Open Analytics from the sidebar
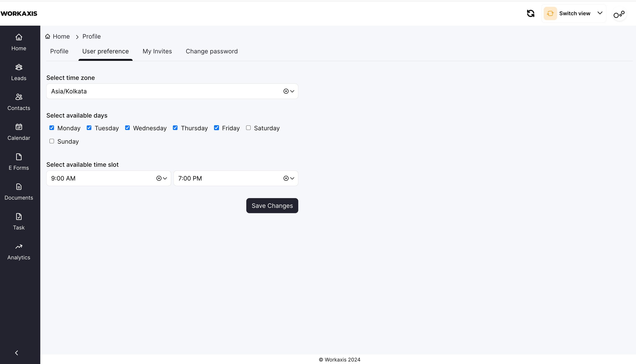 (19, 251)
